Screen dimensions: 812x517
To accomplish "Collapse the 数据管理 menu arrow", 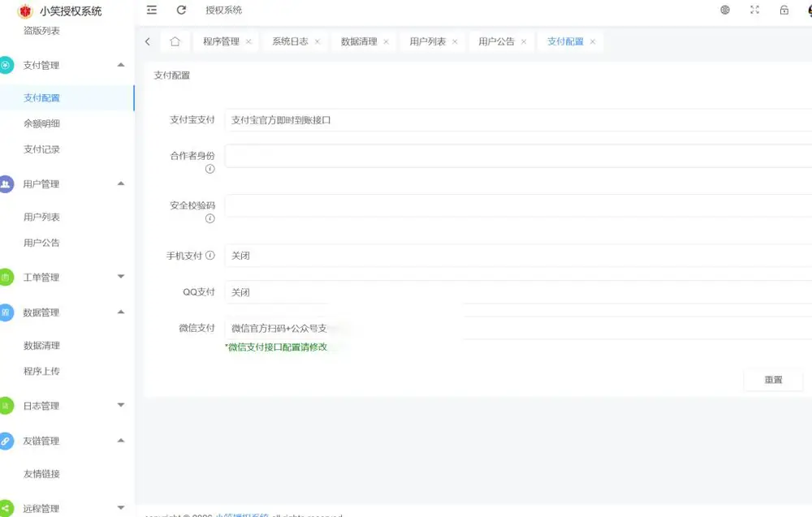I will [x=121, y=312].
